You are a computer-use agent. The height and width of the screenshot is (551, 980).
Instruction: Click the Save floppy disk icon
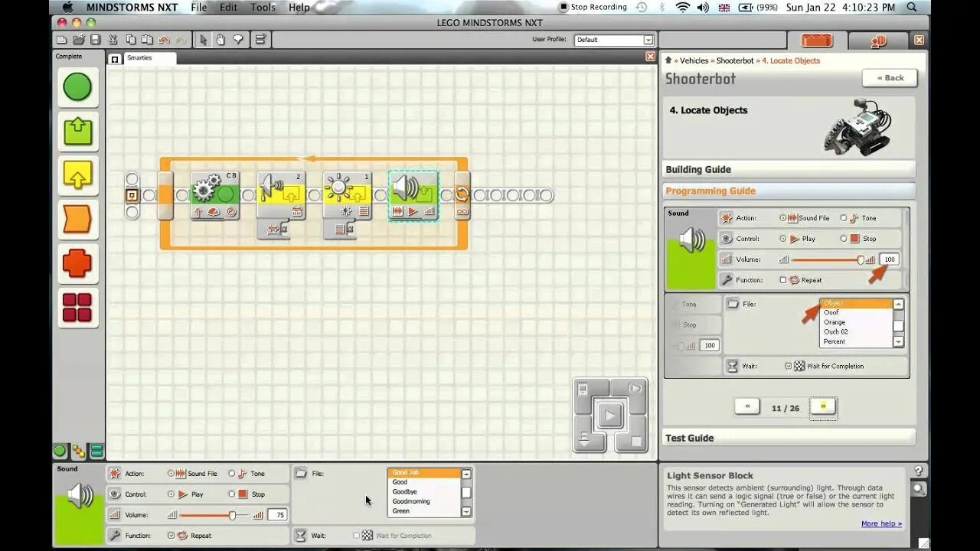pos(95,40)
